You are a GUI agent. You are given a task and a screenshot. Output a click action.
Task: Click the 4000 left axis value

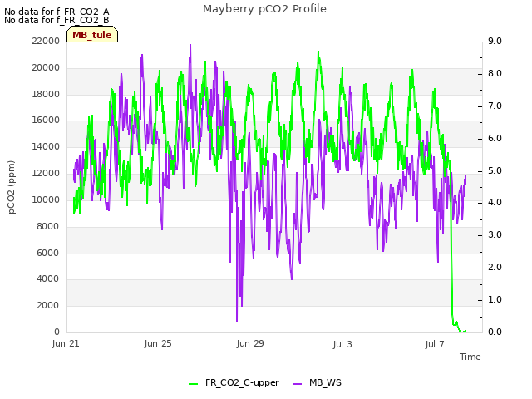click(48, 279)
